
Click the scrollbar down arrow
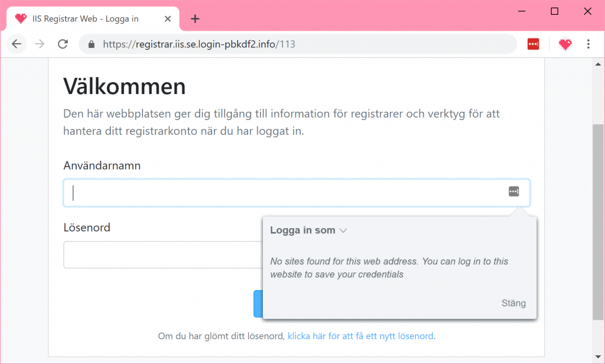point(598,357)
